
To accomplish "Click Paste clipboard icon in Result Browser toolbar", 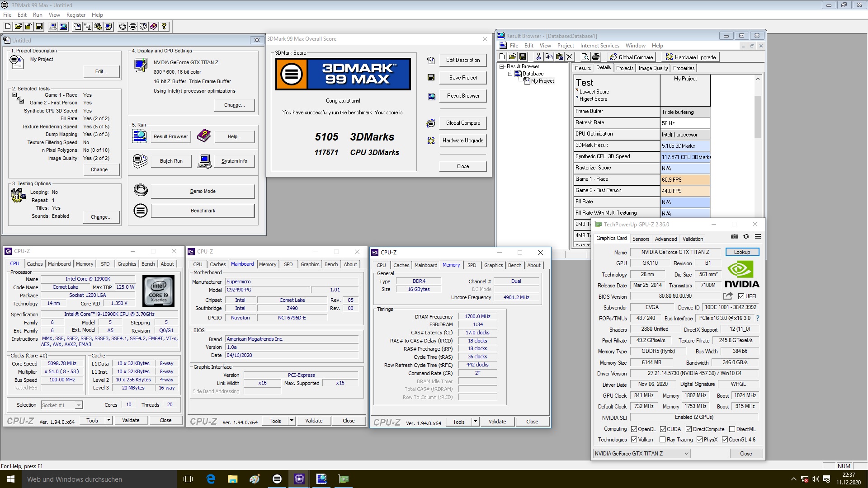I will pyautogui.click(x=559, y=57).
